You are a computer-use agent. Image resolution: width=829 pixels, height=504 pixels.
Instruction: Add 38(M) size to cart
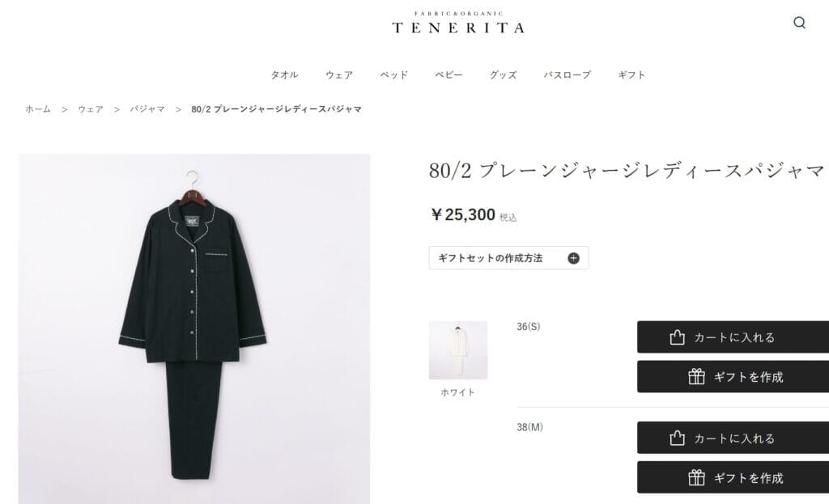[733, 438]
